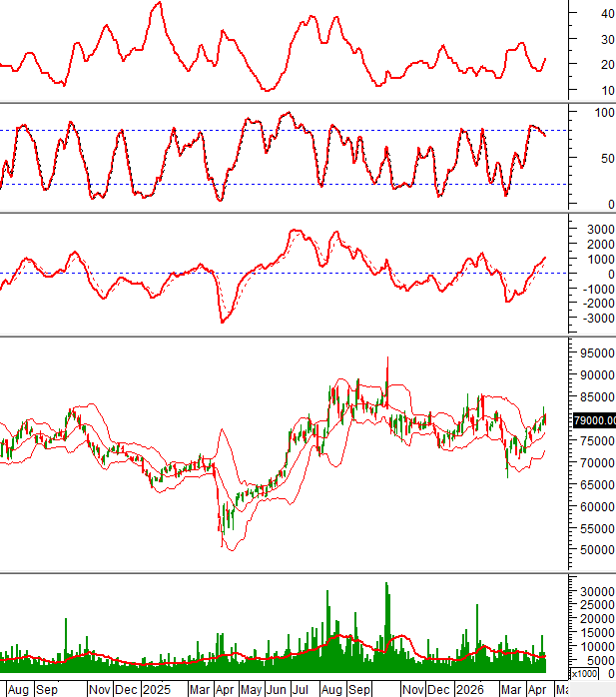This screenshot has width=616, height=697.
Task: Click the lowest candlestick near 50000
Action: (x=222, y=544)
